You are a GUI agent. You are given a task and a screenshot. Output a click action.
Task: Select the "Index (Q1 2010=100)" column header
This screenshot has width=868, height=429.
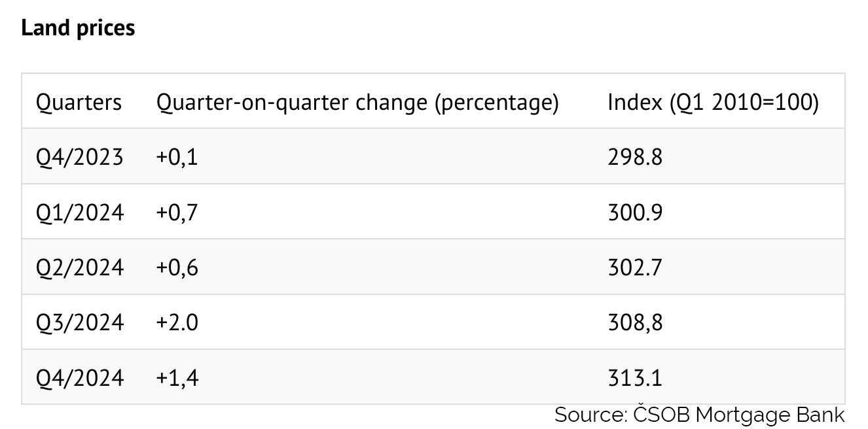pyautogui.click(x=713, y=103)
